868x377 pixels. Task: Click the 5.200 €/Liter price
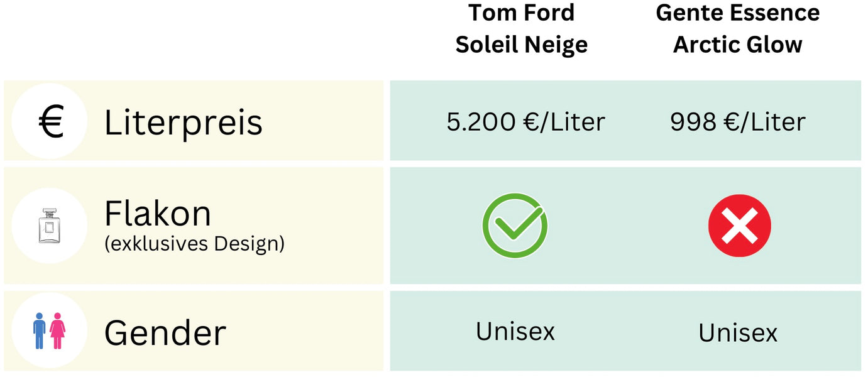(525, 122)
